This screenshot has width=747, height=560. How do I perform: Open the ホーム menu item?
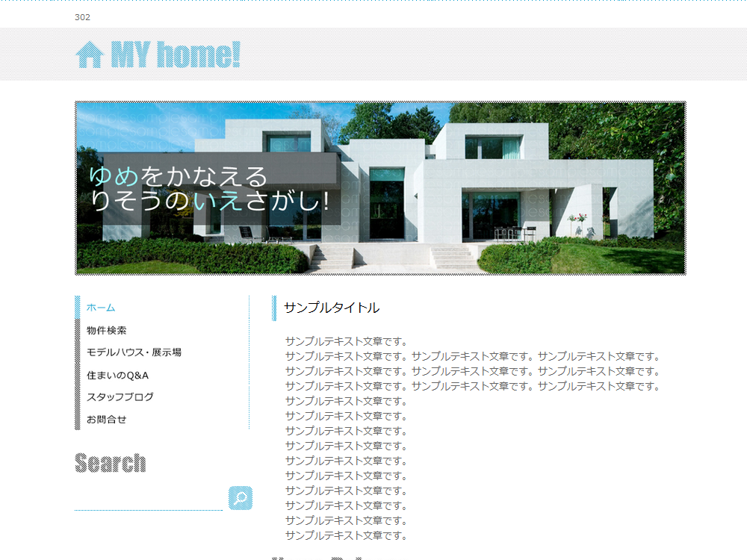101,308
